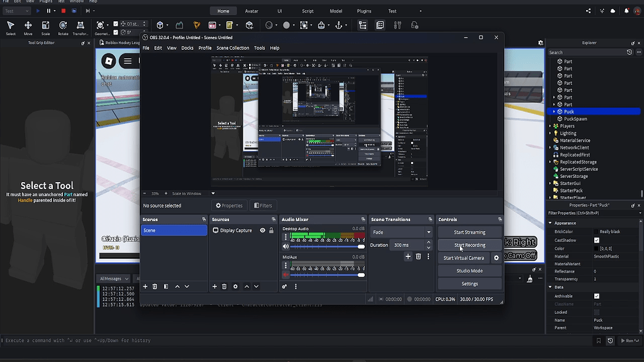
Task: Toggle Display Capture visibility eye
Action: coord(262,230)
